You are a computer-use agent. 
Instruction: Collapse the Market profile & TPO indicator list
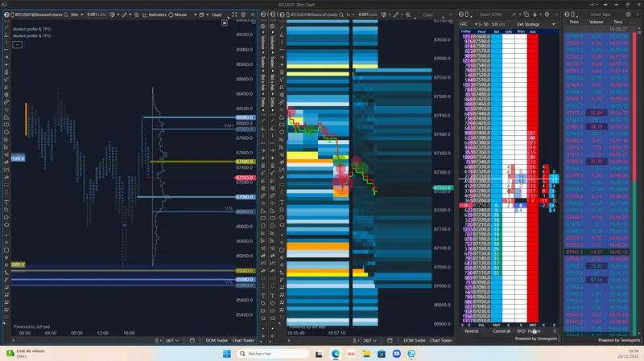click(x=17, y=44)
